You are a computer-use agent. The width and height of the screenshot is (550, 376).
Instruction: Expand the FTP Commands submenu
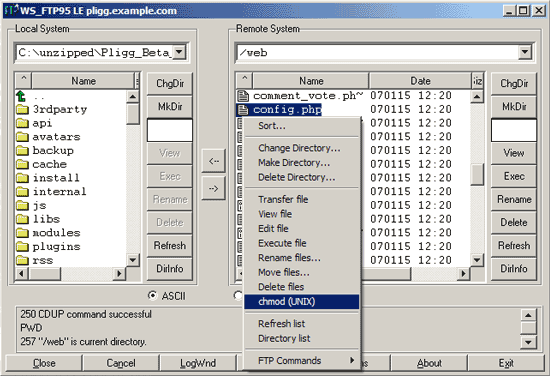pos(302,361)
